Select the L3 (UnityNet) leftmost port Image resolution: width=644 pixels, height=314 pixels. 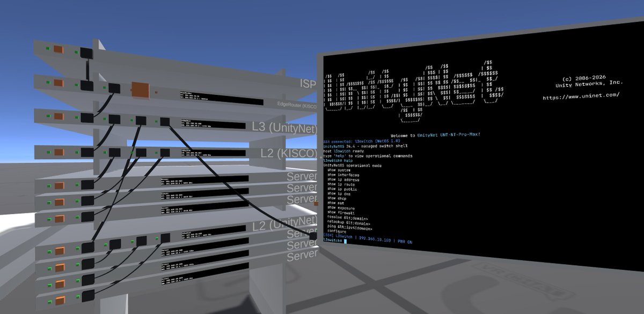87,118
